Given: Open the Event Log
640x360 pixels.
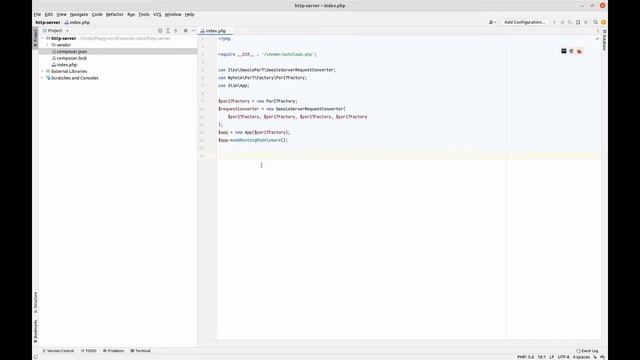Looking at the screenshot, I should pos(587,351).
